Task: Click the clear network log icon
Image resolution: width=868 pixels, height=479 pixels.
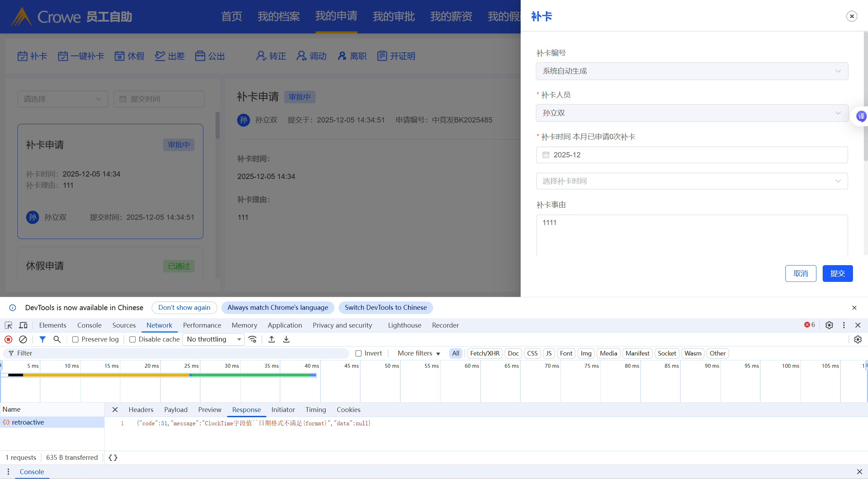Action: [x=23, y=339]
